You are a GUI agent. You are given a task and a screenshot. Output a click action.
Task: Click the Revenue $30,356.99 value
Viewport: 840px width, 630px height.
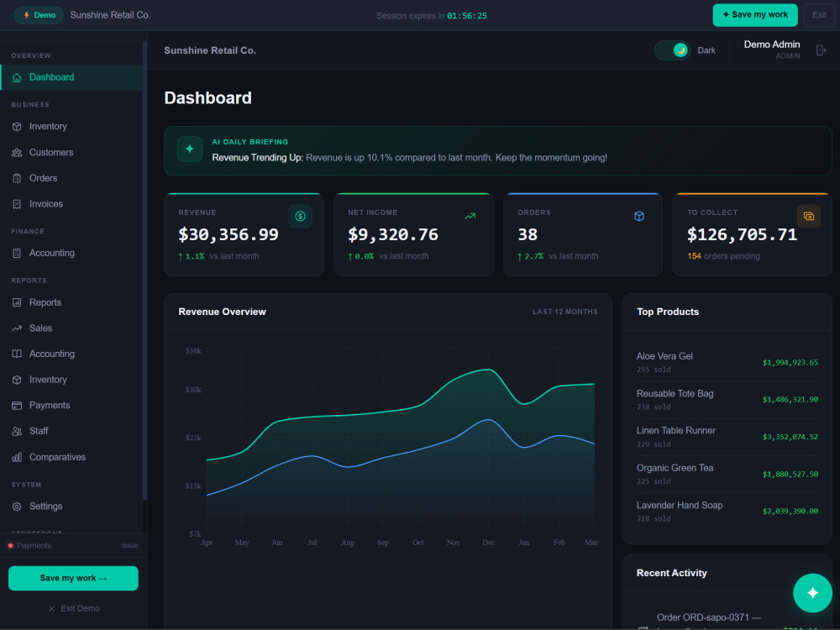(x=228, y=234)
